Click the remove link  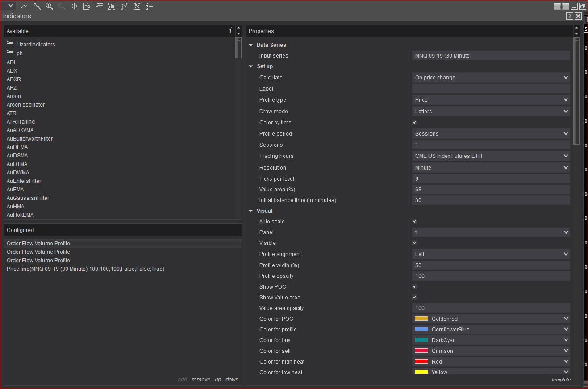click(200, 380)
